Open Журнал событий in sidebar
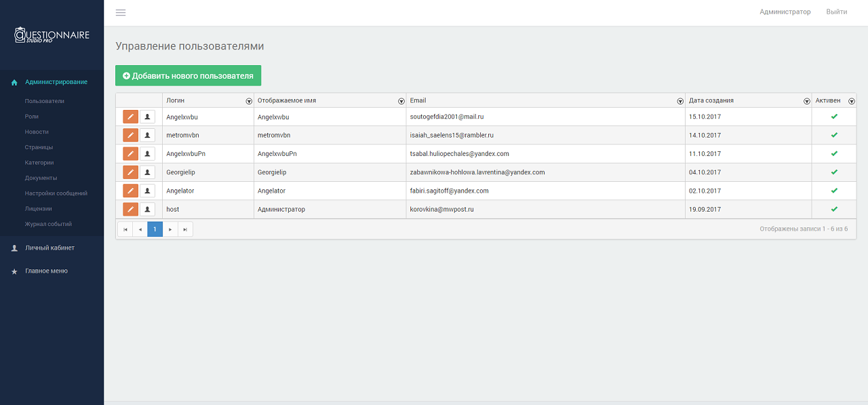 (x=48, y=224)
